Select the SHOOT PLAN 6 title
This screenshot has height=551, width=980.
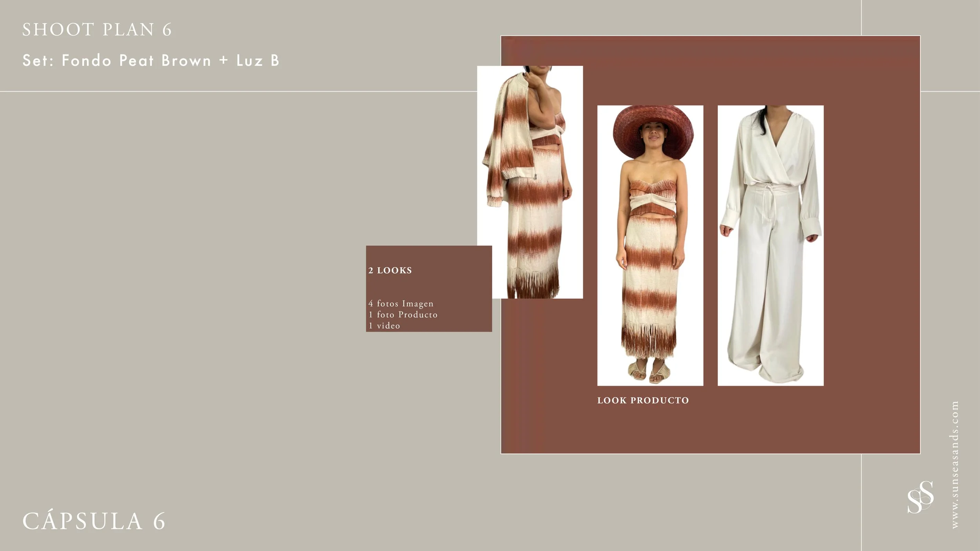97,30
